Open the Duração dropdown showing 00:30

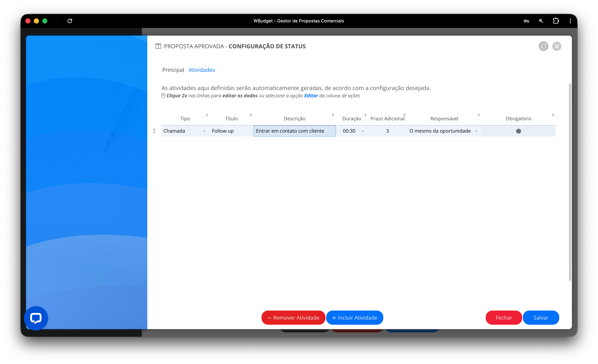pyautogui.click(x=363, y=131)
